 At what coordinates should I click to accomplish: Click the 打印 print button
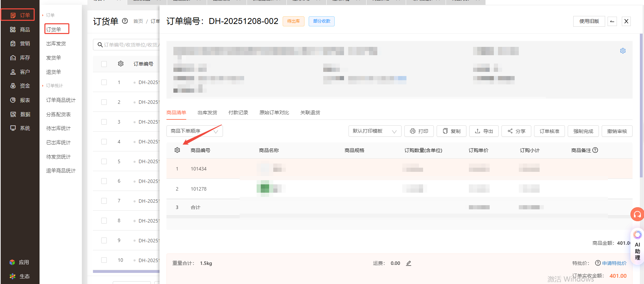coord(419,131)
